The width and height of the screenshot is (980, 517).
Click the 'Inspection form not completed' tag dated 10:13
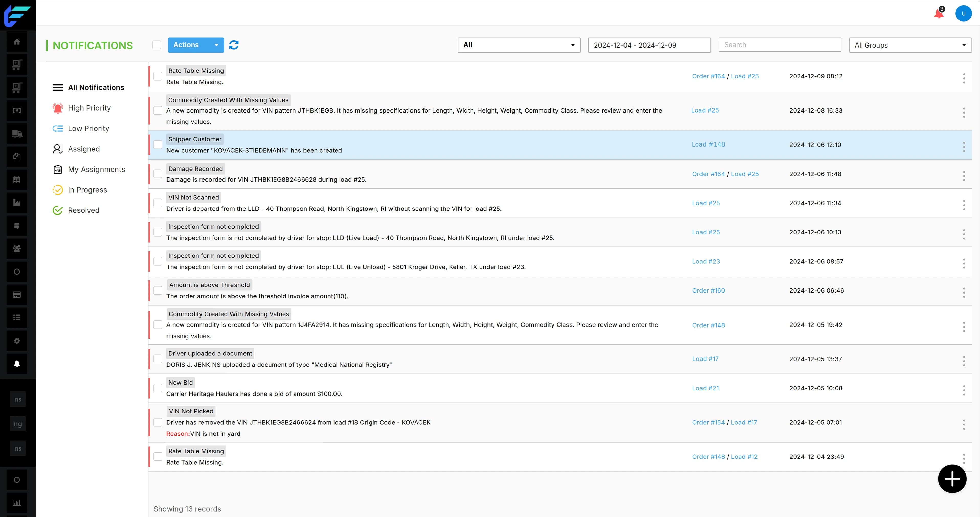tap(213, 227)
